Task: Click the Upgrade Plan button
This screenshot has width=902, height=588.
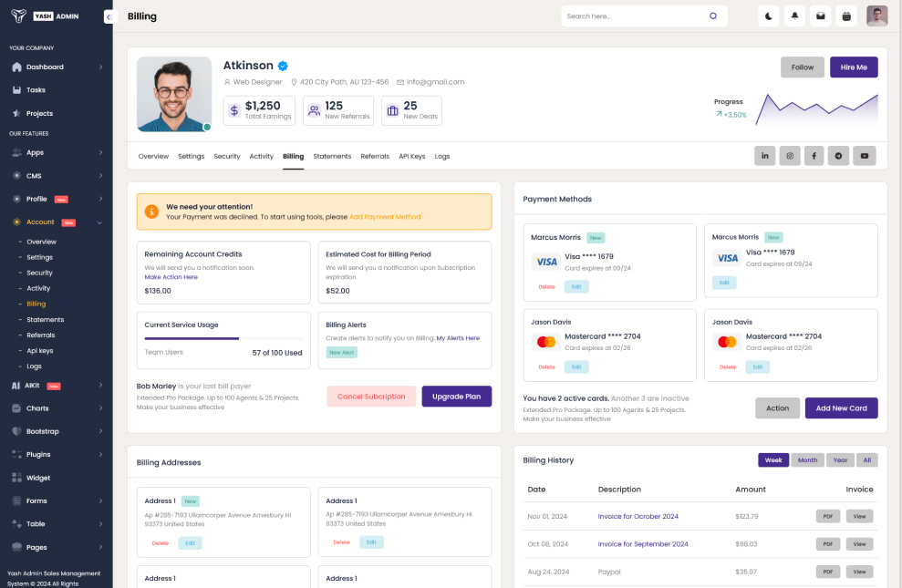Action: pyautogui.click(x=456, y=397)
